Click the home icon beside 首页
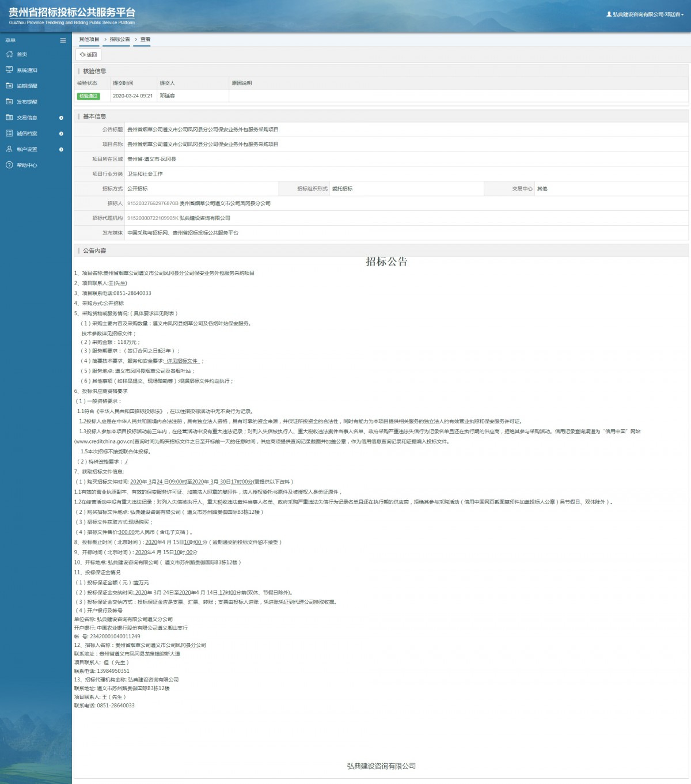This screenshot has height=784, width=691. tap(9, 54)
